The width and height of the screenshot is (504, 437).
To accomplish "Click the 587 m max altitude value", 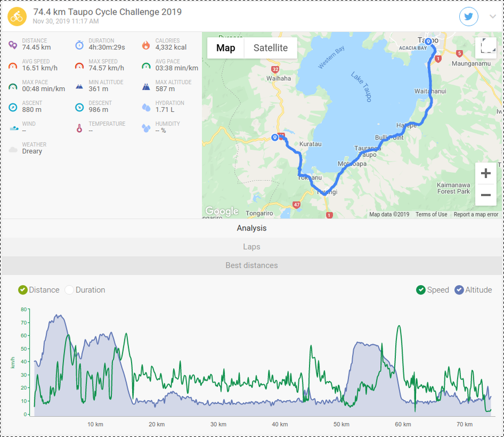I will (x=165, y=88).
